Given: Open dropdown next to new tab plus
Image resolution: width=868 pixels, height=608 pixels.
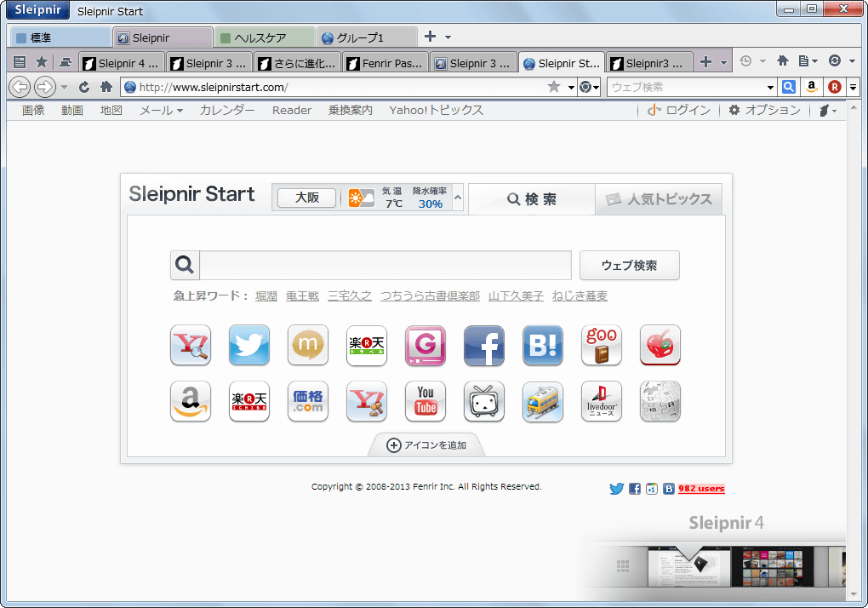Looking at the screenshot, I should click(x=723, y=63).
